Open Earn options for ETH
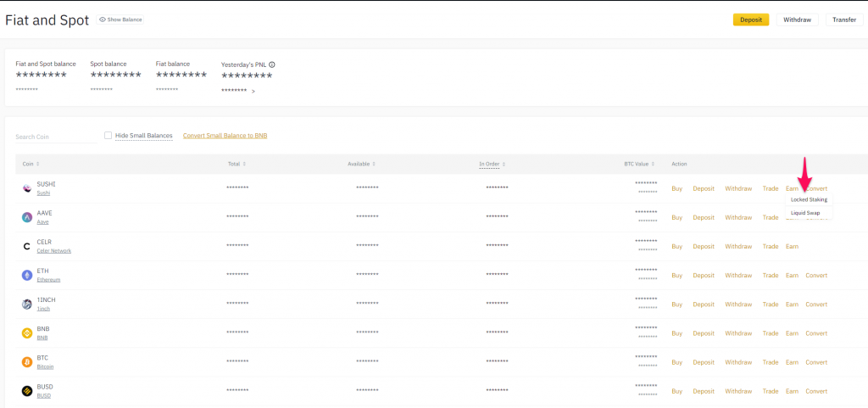868x408 pixels. pos(792,275)
